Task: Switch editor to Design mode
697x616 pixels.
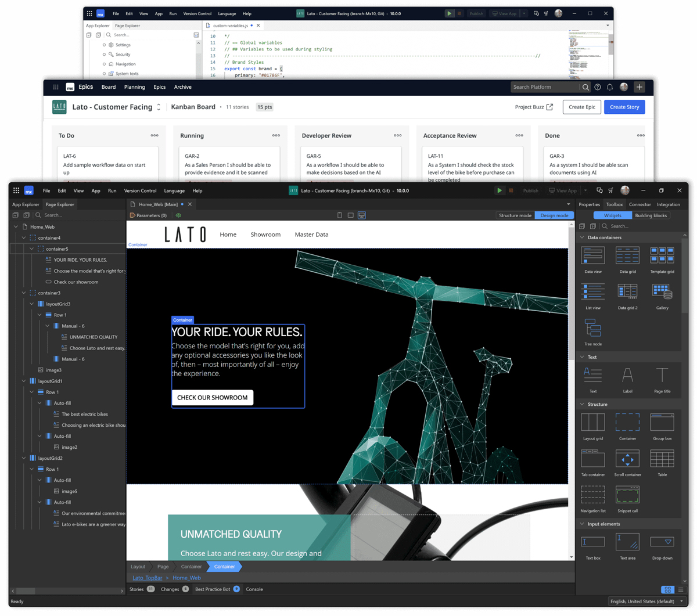Action: [554, 215]
